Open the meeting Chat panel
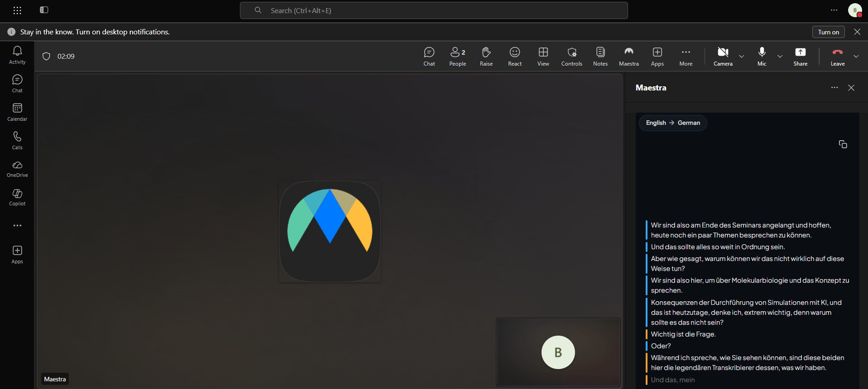868x389 pixels. point(429,57)
